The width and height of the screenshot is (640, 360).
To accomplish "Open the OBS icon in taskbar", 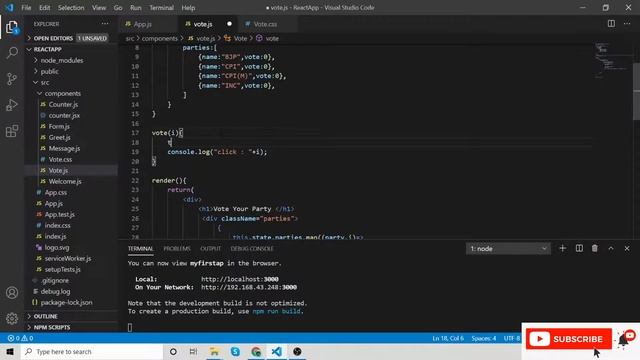I will pos(297,351).
